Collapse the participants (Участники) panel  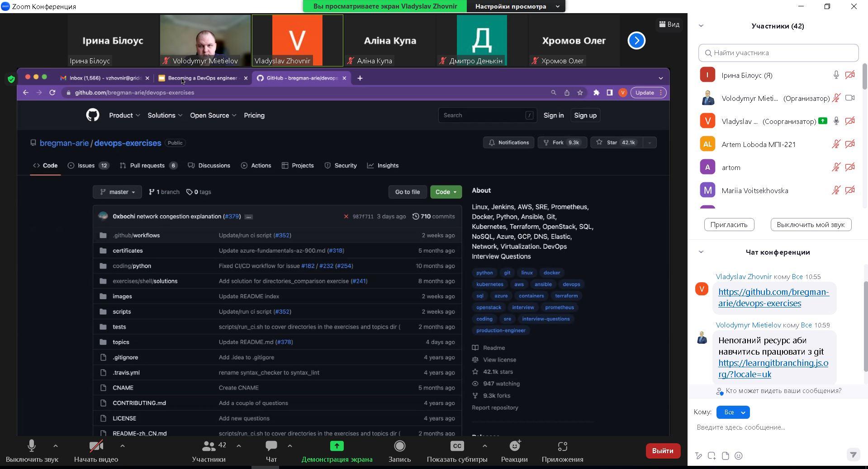701,26
